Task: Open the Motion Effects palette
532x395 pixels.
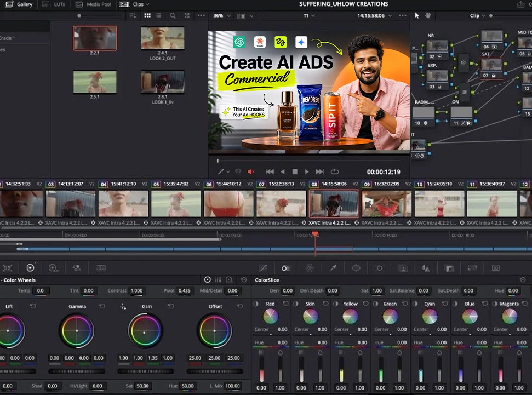Action: (101, 268)
